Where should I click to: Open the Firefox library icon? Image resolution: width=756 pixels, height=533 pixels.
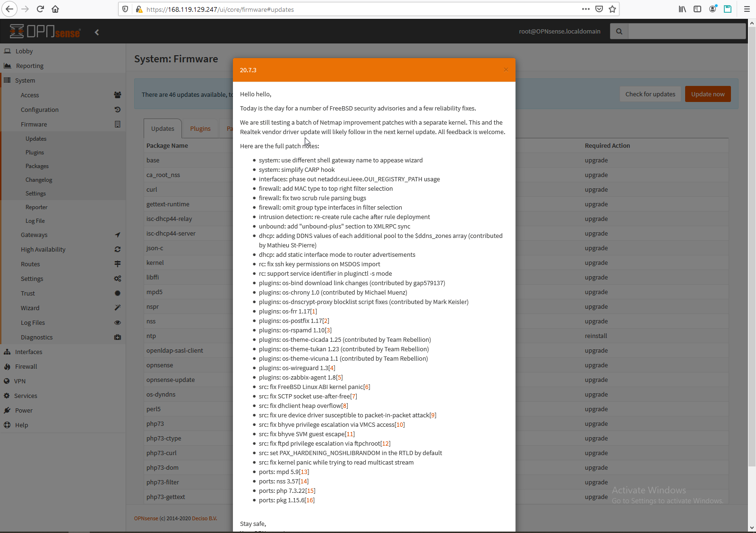[x=682, y=9]
